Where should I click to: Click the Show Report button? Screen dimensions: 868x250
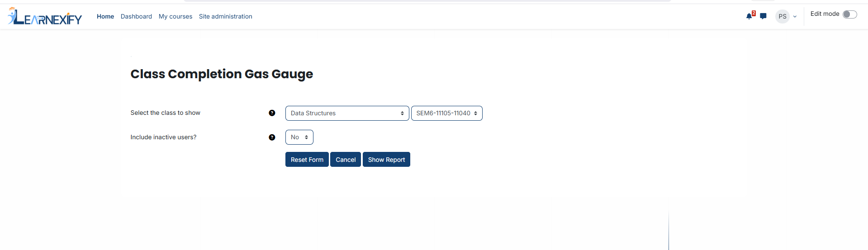386,160
